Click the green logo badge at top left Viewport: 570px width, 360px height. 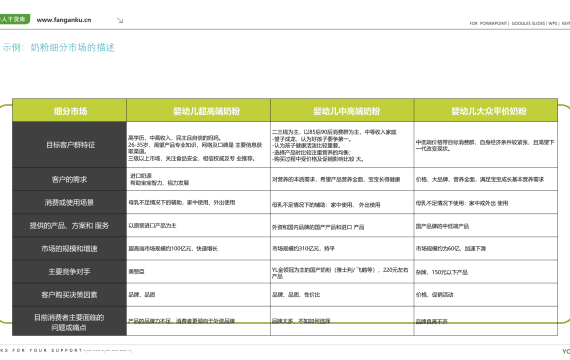pos(15,19)
